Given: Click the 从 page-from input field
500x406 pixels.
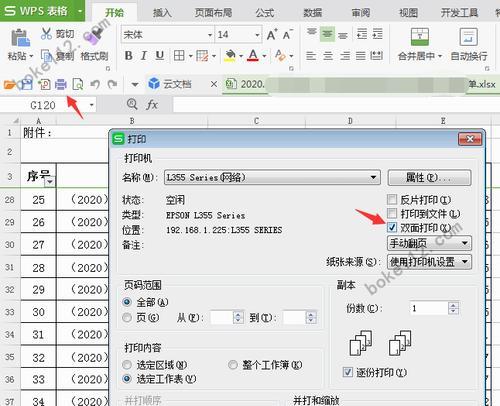Looking at the screenshot, I should 222,317.
